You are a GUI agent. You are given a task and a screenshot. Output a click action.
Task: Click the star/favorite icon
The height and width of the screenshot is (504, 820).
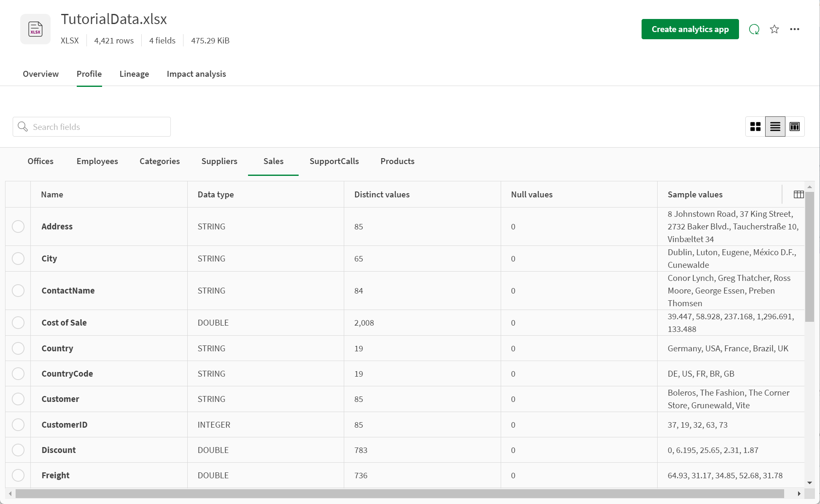774,29
